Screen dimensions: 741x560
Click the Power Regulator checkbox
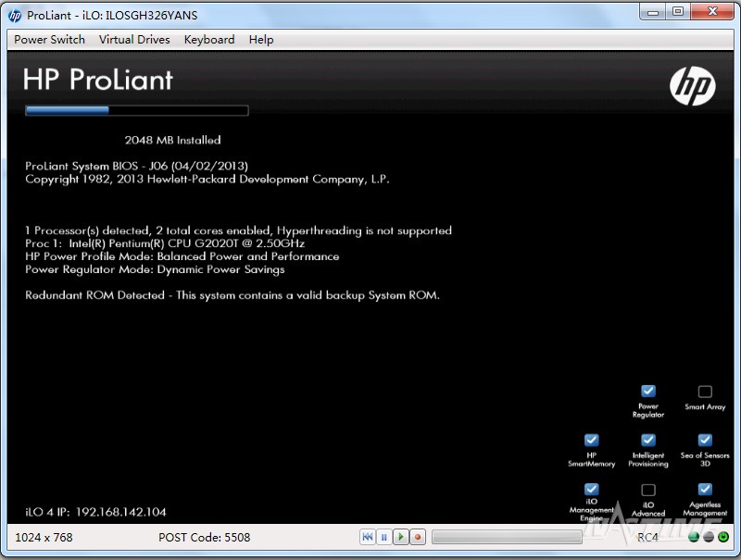(647, 391)
